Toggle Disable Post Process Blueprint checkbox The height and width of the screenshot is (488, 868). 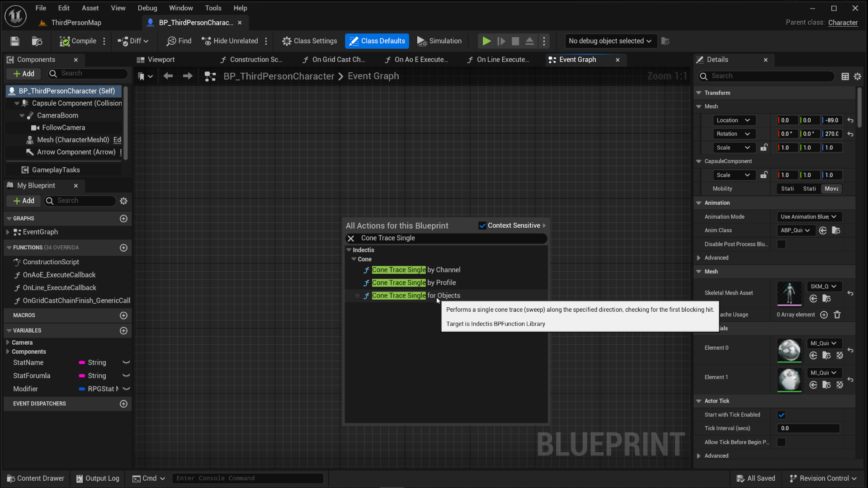pyautogui.click(x=781, y=244)
